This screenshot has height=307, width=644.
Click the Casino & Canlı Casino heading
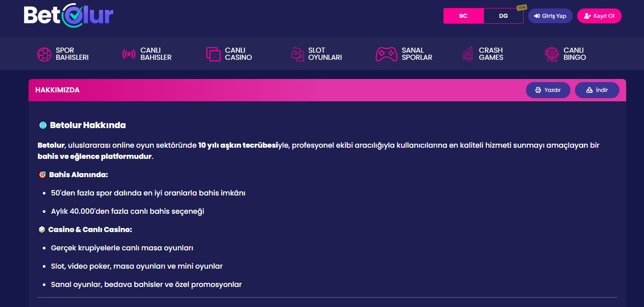pos(90,229)
